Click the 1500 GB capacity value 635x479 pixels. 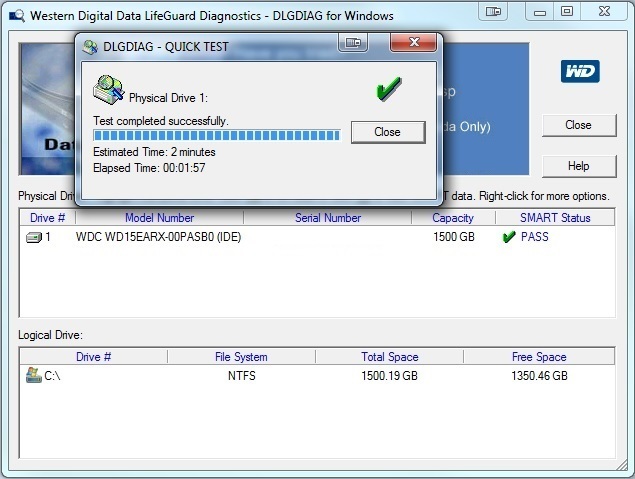(454, 237)
